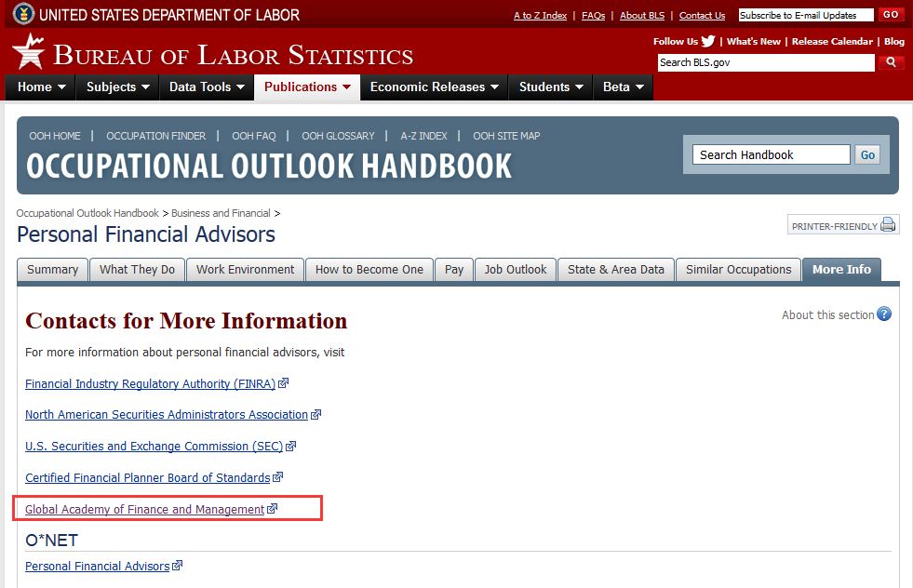Open the Similar Occupations tab

click(738, 270)
